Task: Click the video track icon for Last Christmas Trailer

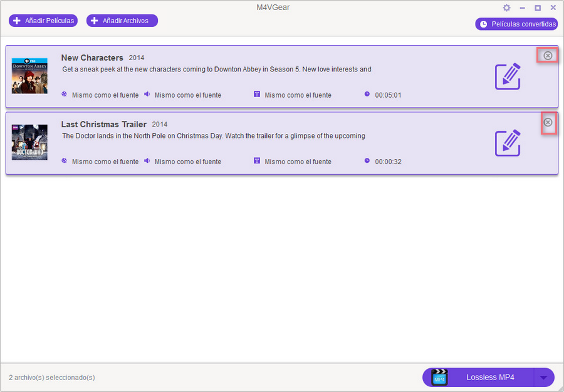Action: tap(64, 161)
